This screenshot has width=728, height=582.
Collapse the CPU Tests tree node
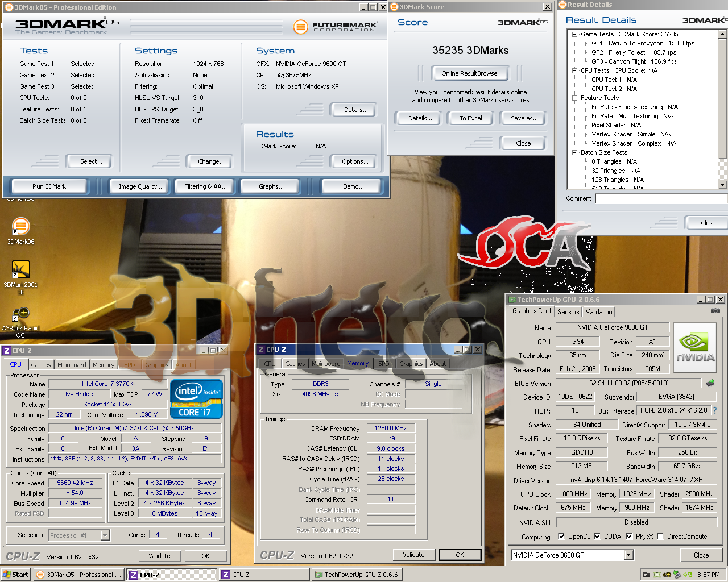click(x=575, y=70)
